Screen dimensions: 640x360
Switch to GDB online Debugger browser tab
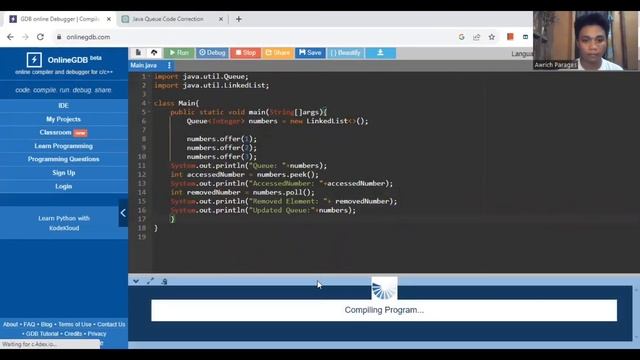pos(60,19)
